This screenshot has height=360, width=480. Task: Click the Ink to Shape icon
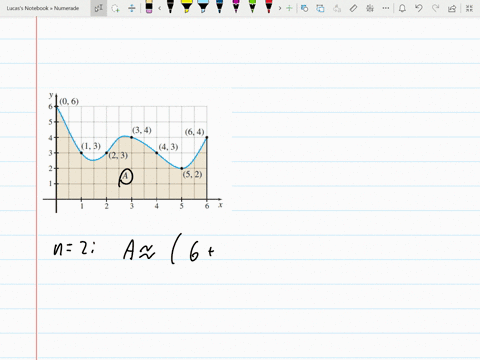(320, 8)
